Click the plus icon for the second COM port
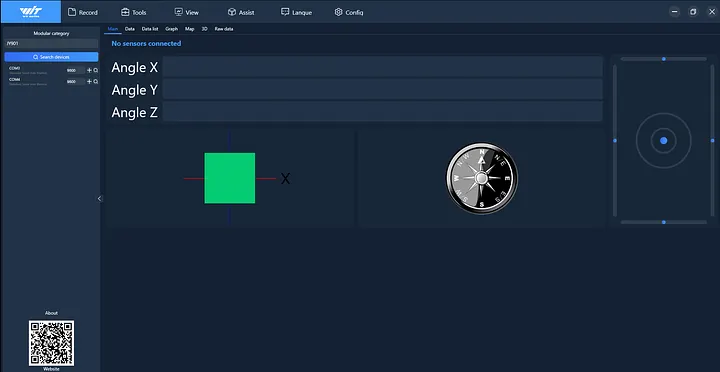 (x=90, y=81)
